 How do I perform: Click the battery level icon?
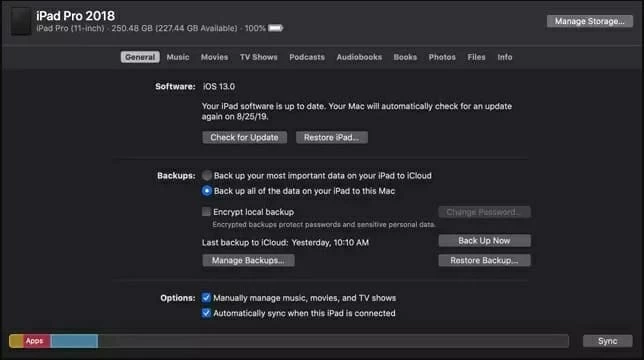[276, 28]
